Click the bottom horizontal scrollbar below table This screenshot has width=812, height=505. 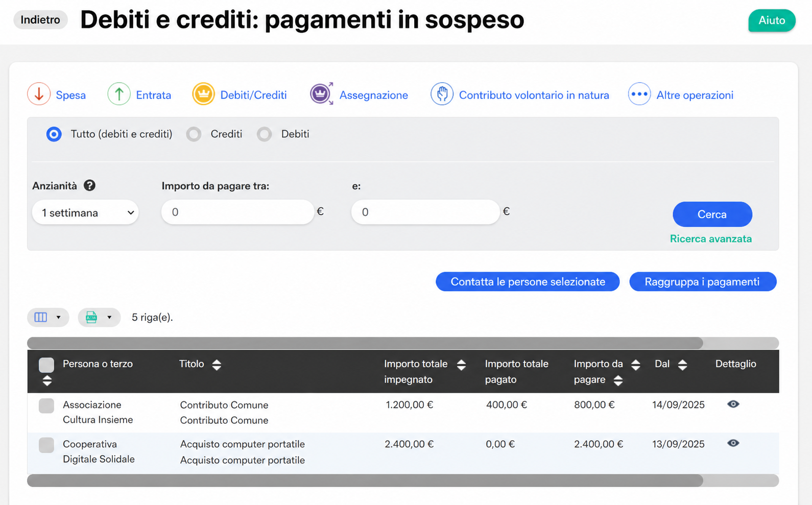[365, 480]
